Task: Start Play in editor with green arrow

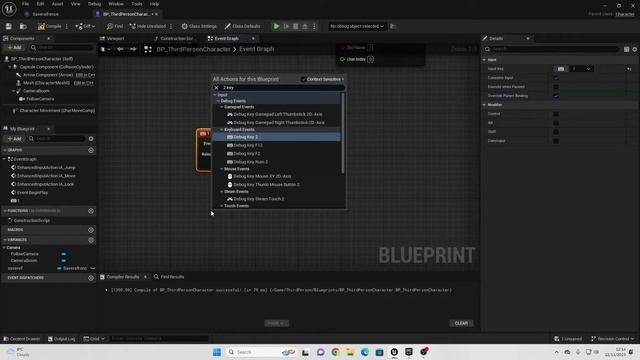Action: [x=276, y=26]
